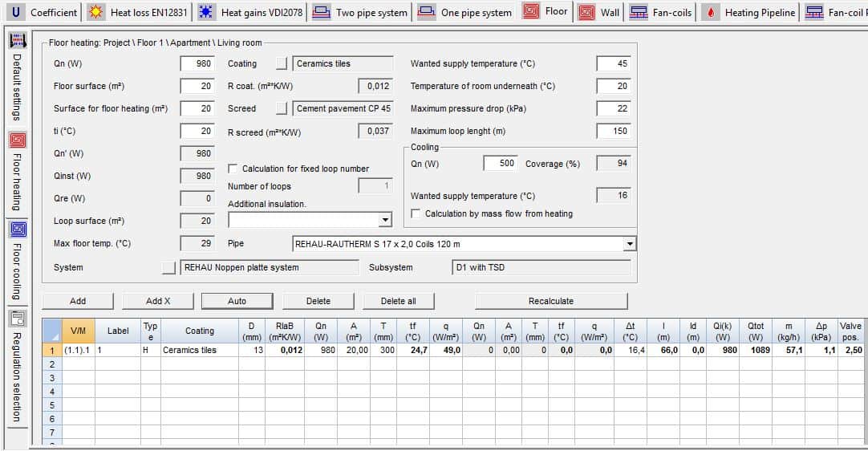
Task: Click the Maximum loop length input field
Action: tap(613, 131)
